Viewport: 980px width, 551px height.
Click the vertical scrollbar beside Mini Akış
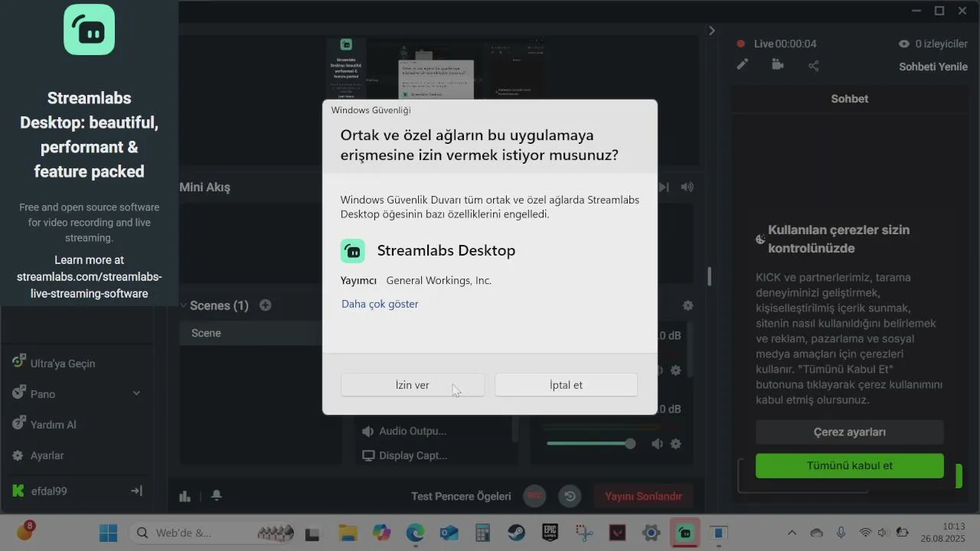click(709, 275)
